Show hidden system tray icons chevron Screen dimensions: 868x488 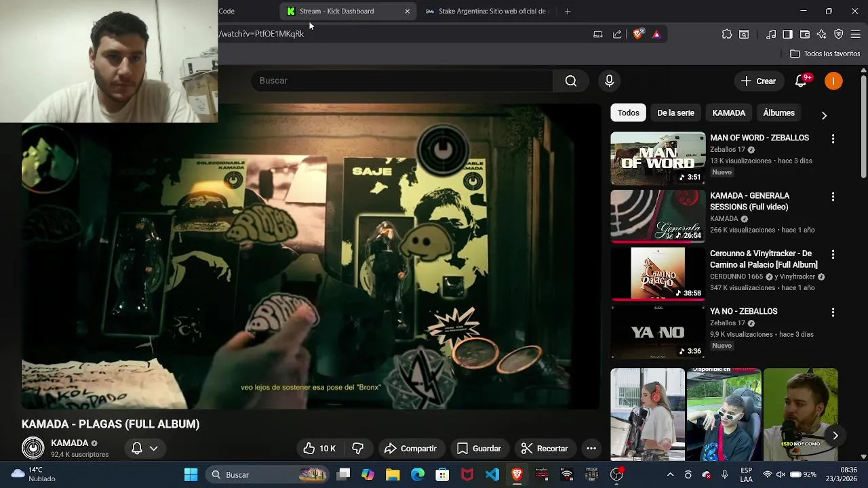(670, 474)
